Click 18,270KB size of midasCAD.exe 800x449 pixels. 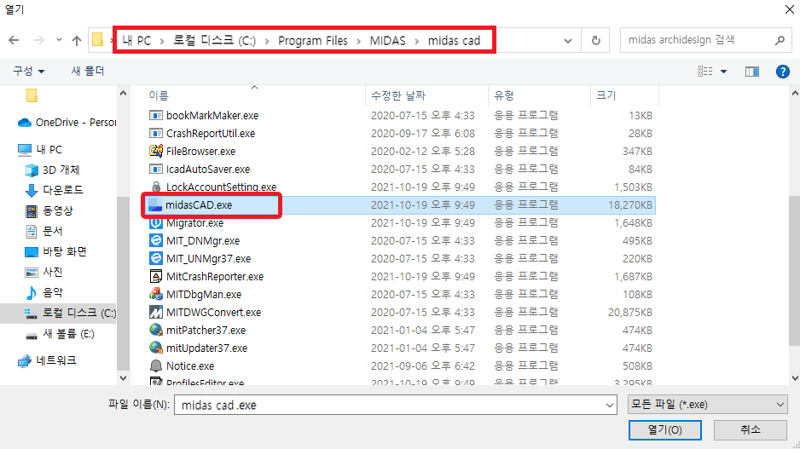point(630,205)
